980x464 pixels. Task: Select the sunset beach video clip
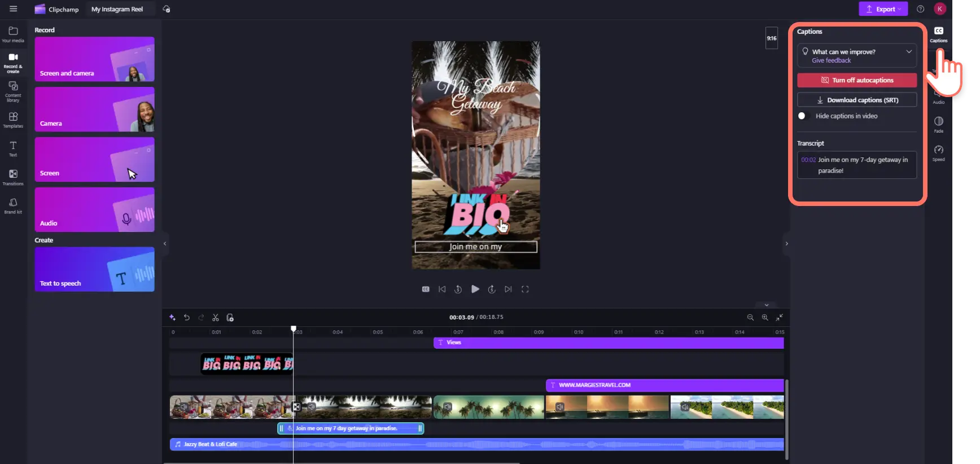click(x=607, y=407)
